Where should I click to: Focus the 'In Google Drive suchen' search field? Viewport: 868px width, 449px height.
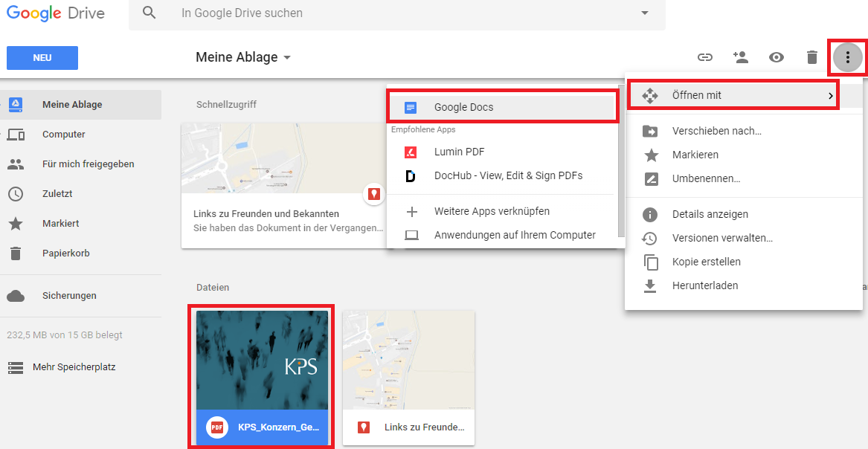[x=397, y=13]
